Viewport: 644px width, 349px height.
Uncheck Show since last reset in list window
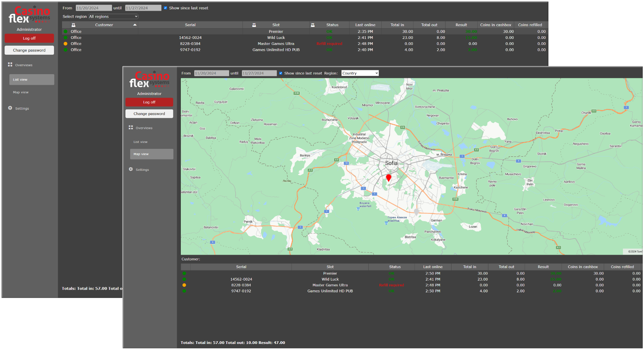(165, 8)
